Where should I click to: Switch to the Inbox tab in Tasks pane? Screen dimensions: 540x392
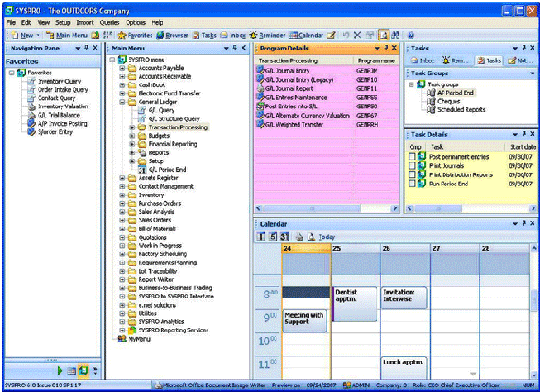pos(422,61)
